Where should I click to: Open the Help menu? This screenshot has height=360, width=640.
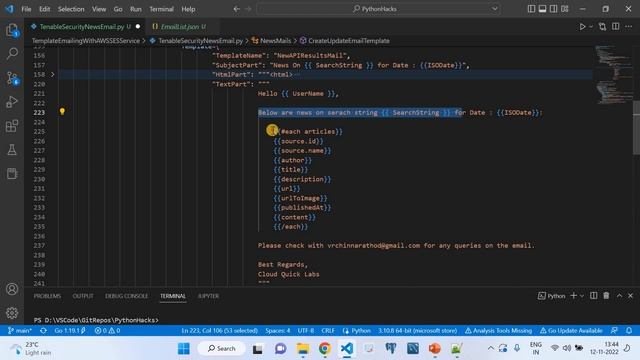[x=188, y=9]
